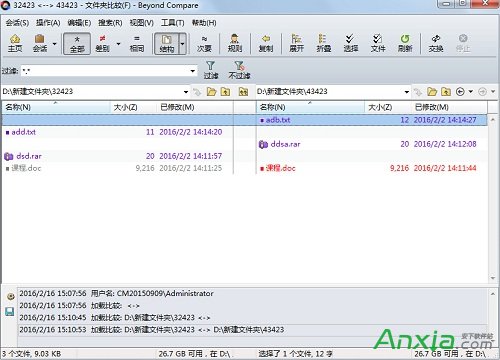Open the 规则 rules dialog
Viewport: 500px width, 360px height.
235,43
